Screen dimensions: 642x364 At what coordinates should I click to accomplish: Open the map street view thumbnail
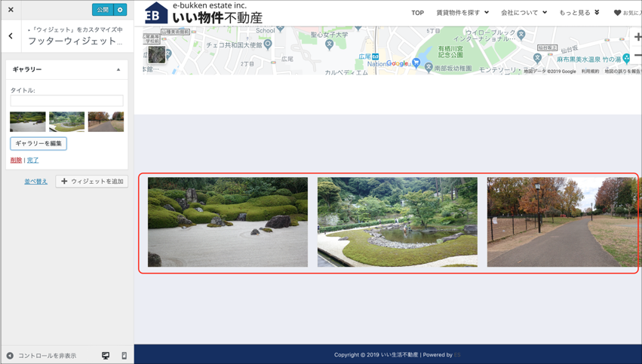[x=156, y=54]
